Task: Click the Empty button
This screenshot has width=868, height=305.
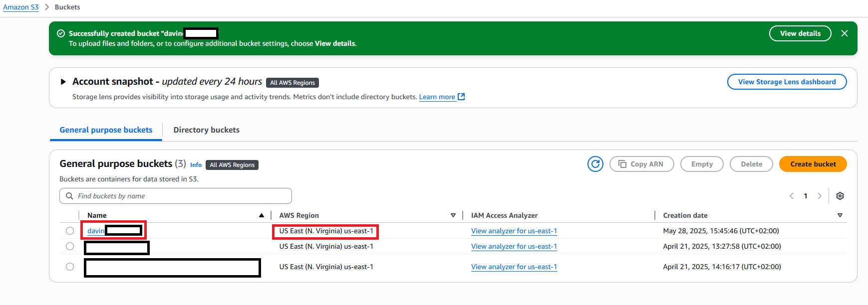Action: 702,164
